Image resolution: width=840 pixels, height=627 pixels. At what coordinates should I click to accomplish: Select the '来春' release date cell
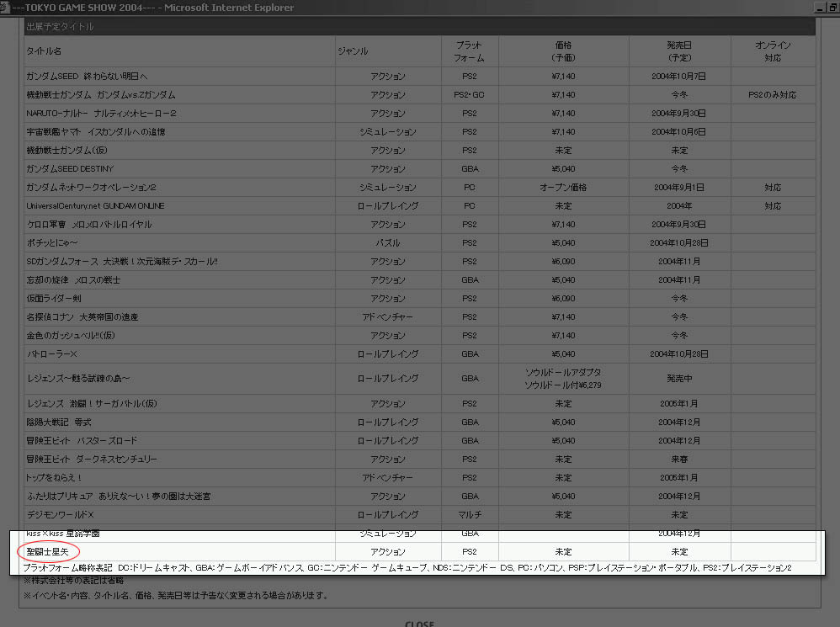point(679,460)
